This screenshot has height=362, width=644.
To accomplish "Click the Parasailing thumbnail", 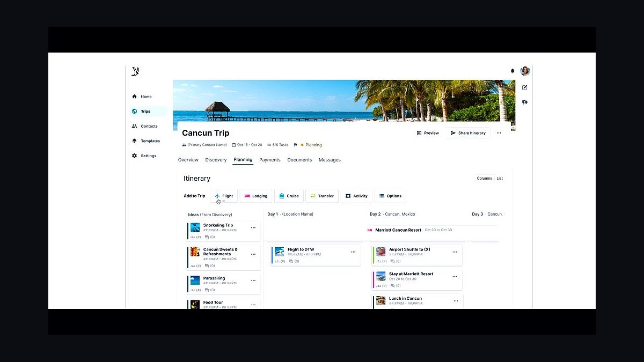I will (x=195, y=280).
